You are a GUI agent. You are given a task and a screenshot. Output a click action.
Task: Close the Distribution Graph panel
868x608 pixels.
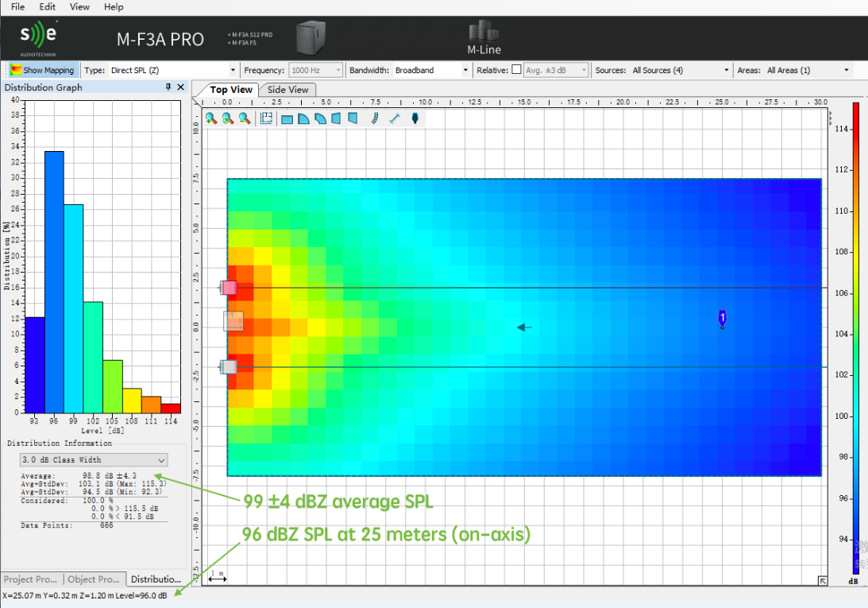pyautogui.click(x=180, y=87)
